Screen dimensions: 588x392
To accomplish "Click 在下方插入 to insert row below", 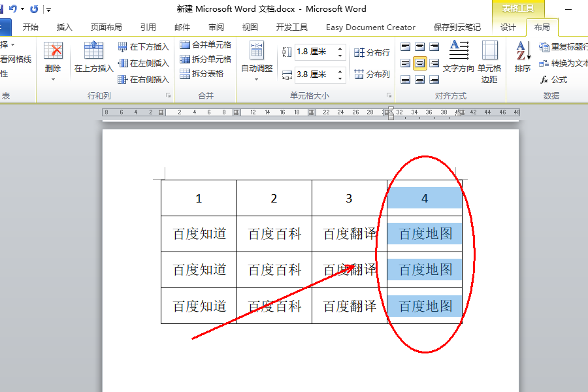I will [143, 47].
